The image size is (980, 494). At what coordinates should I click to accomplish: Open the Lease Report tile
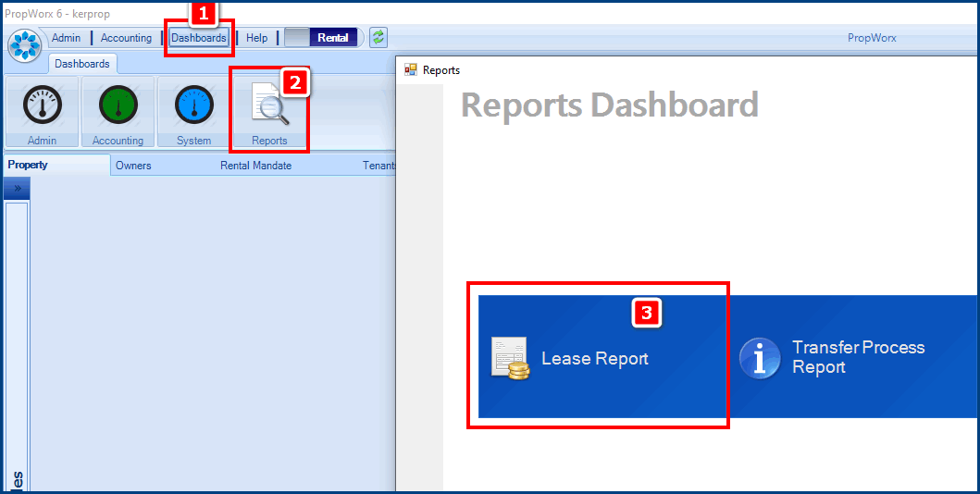coord(602,356)
